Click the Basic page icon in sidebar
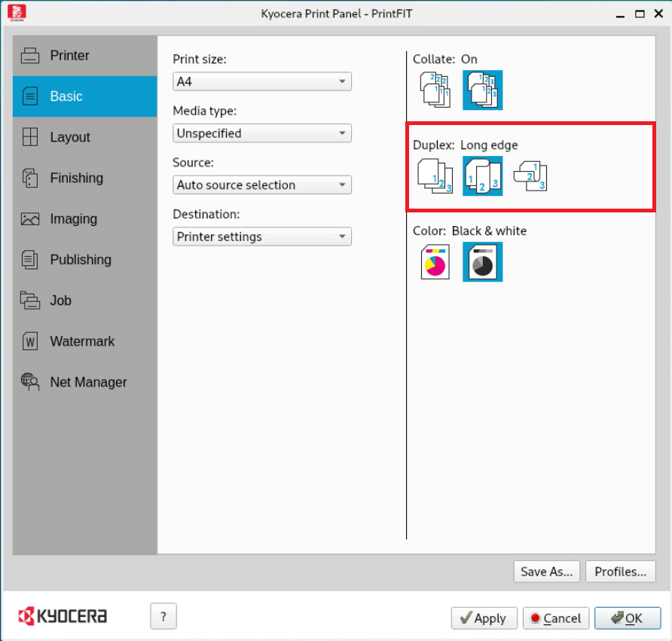Viewport: 672px width, 641px height. 30,96
